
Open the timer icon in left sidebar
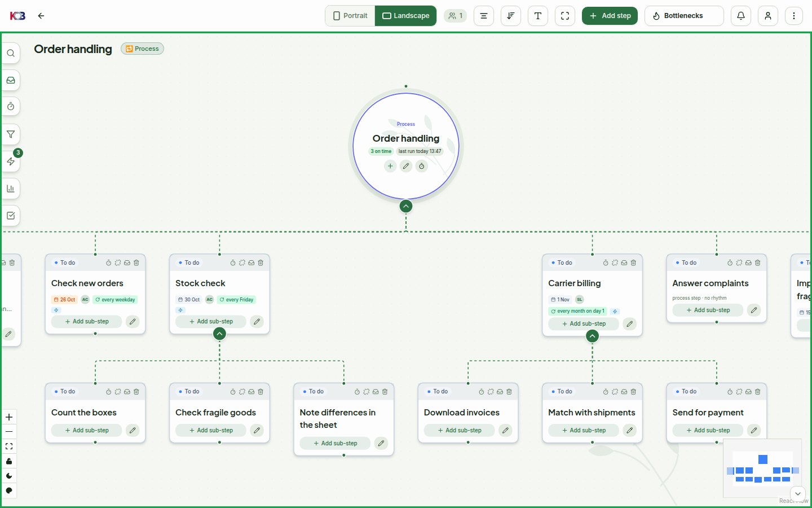pos(11,107)
